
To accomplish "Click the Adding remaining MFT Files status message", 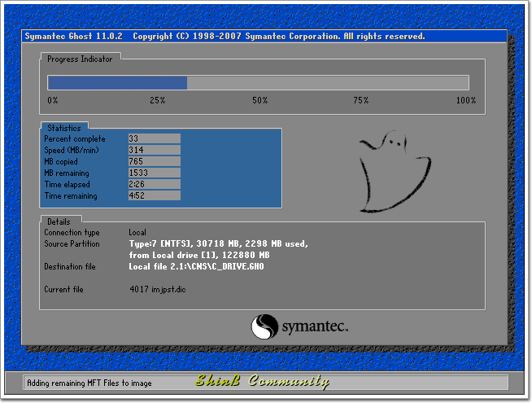I will tap(89, 383).
